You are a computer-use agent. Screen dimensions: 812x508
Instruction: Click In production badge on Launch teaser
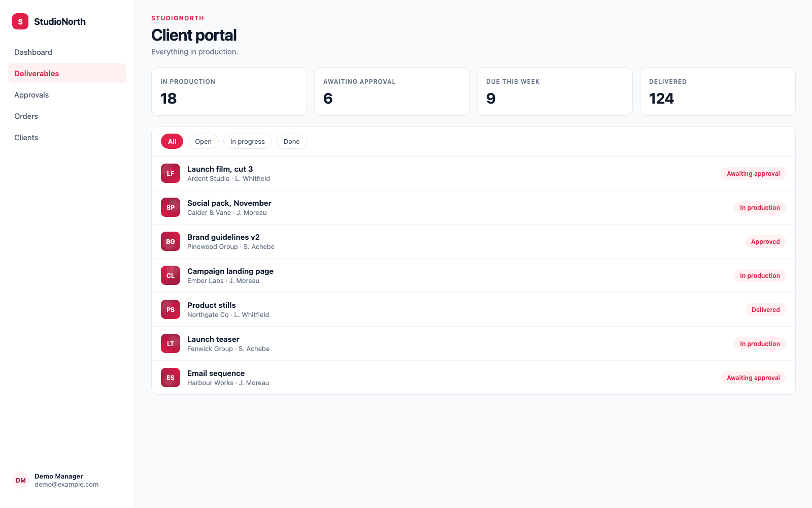click(x=760, y=343)
